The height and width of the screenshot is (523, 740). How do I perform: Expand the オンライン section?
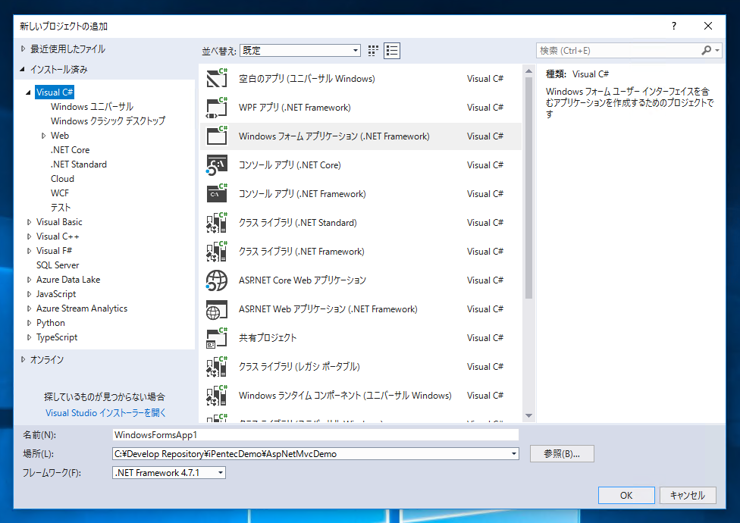(23, 359)
